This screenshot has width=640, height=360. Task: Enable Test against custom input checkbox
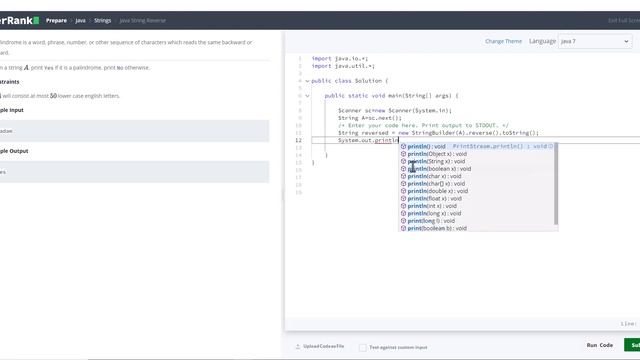point(362,347)
